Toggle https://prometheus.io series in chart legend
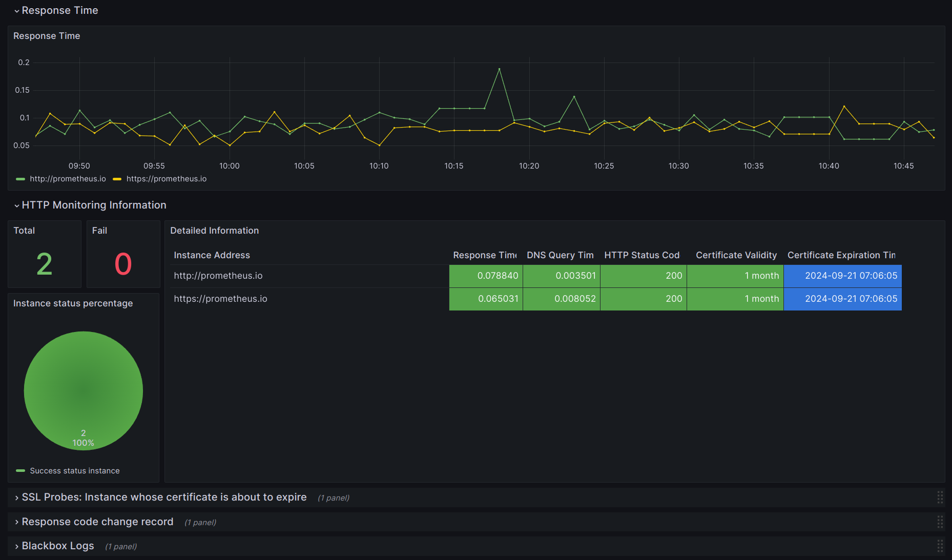This screenshot has width=952, height=560. coord(166,179)
